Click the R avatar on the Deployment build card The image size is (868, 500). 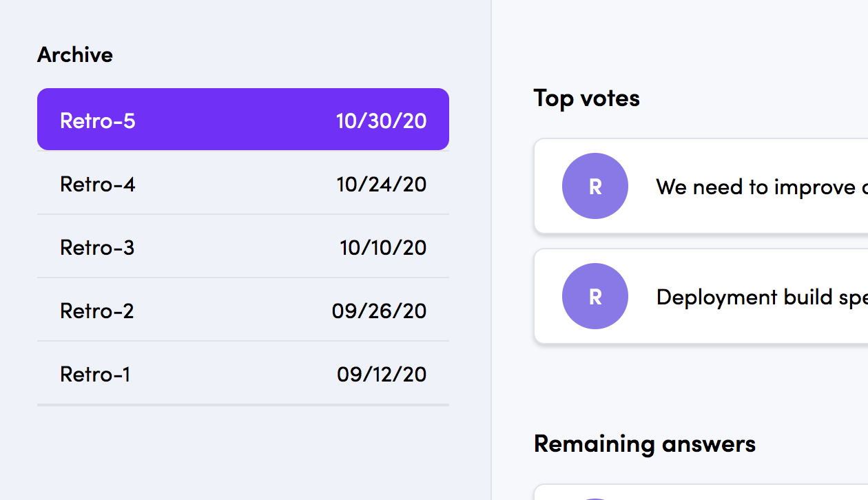click(x=595, y=296)
